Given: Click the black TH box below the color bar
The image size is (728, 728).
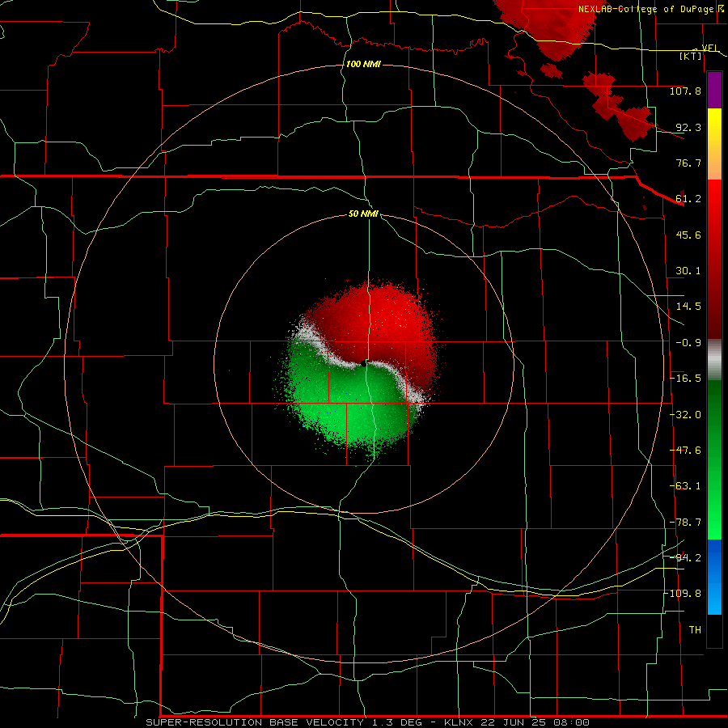Looking at the screenshot, I should [x=714, y=630].
